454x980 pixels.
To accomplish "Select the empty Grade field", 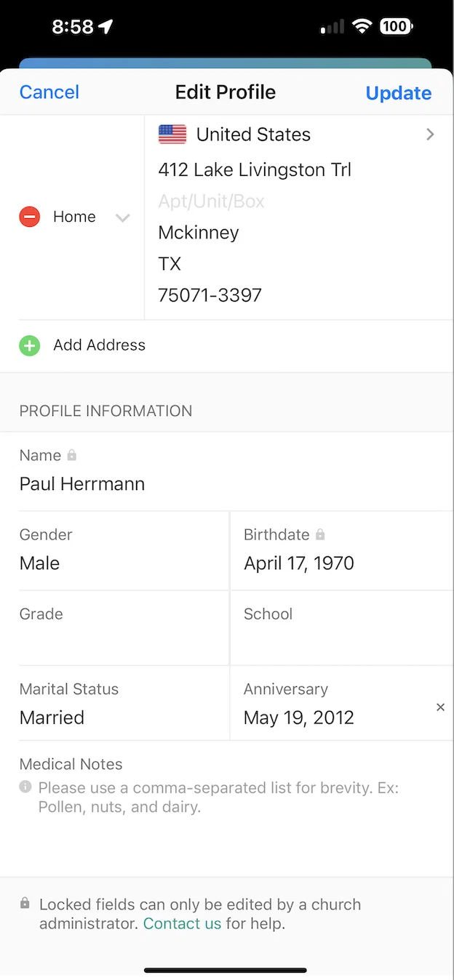I will [114, 628].
